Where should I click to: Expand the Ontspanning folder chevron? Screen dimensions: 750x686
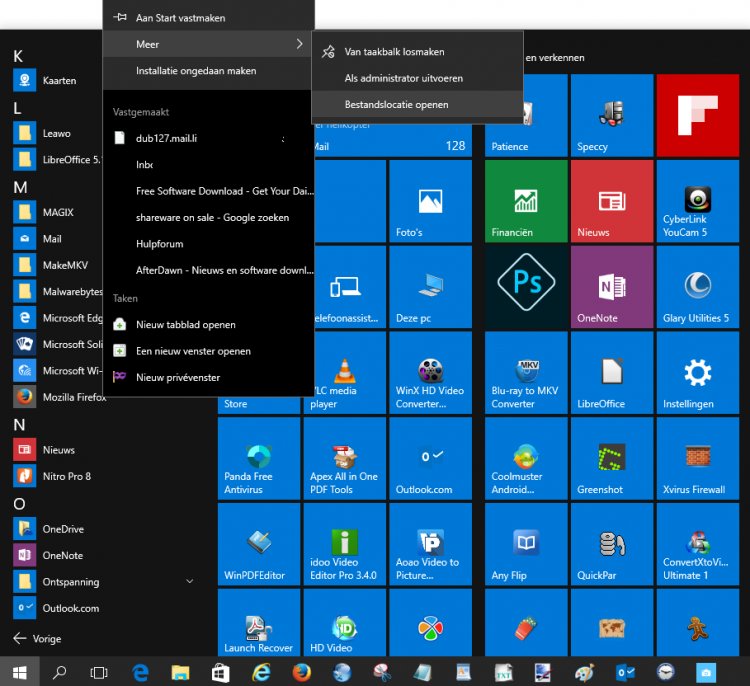[x=190, y=581]
